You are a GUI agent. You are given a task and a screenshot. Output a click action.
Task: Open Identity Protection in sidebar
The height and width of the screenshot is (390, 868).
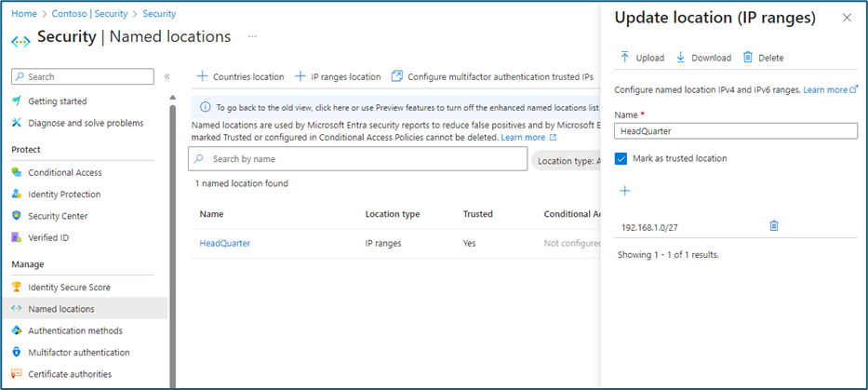coord(64,195)
